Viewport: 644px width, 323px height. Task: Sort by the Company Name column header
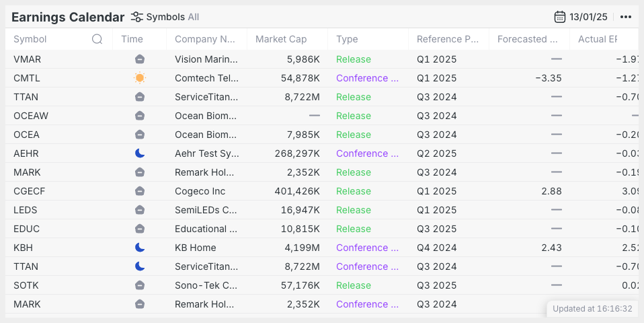point(205,39)
